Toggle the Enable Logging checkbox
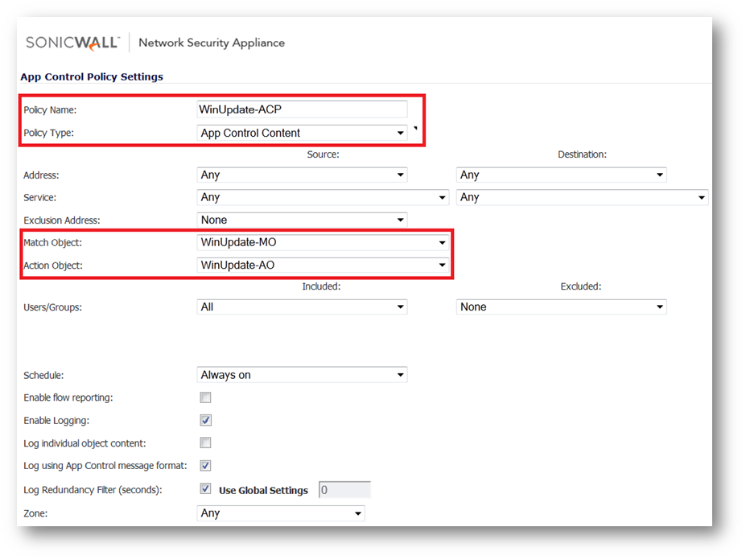This screenshot has width=746, height=560. pyautogui.click(x=206, y=420)
